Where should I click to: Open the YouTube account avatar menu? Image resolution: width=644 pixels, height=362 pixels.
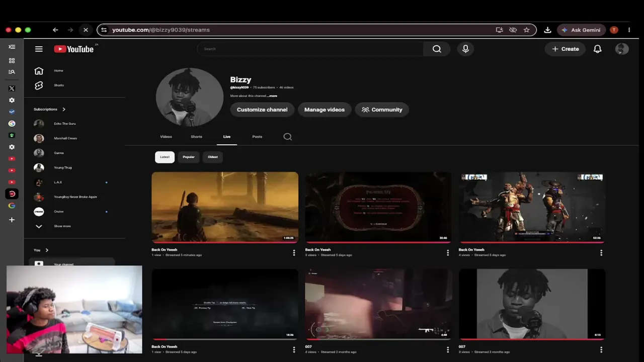[622, 49]
